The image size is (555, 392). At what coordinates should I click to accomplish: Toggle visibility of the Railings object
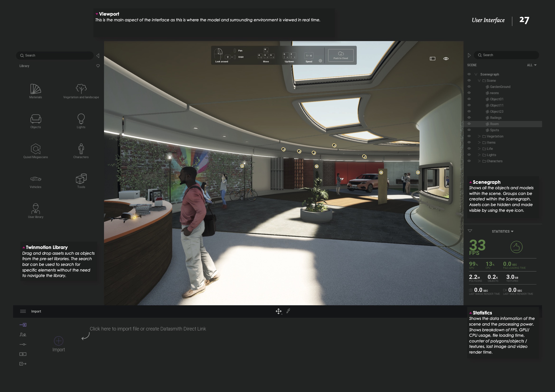(x=469, y=117)
